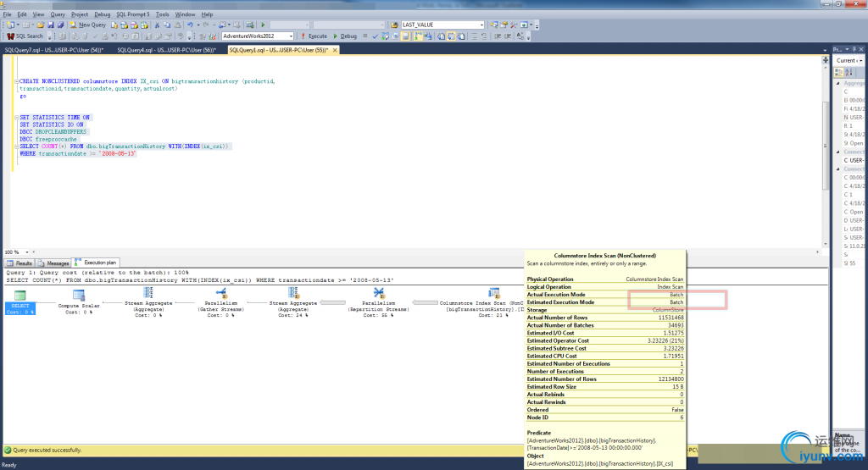This screenshot has width=868, height=470.
Task: Switch to the SQLQuery4.sql tab
Action: [x=166, y=50]
